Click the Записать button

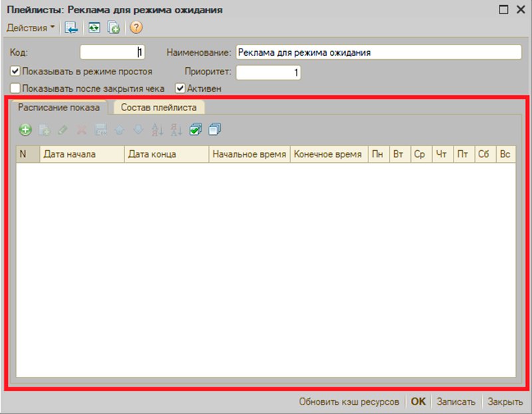456,402
